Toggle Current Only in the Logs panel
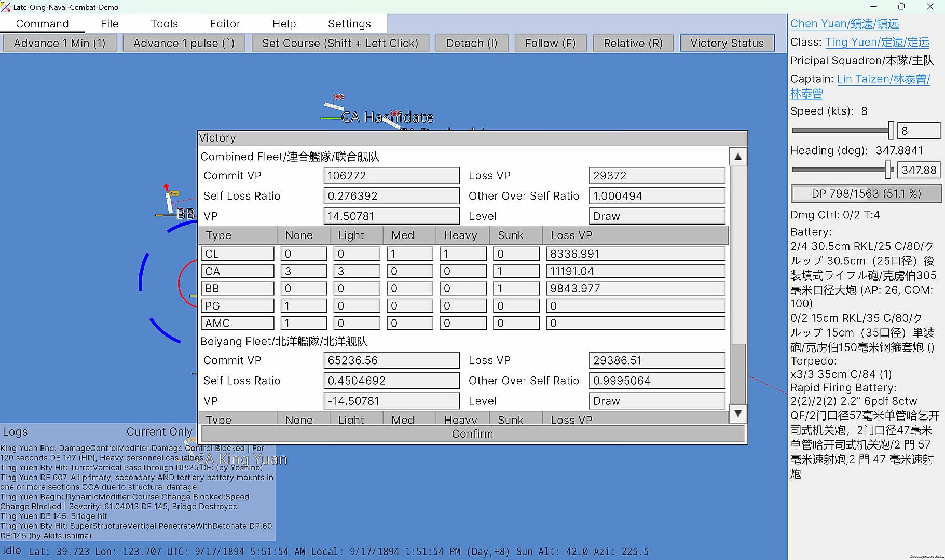 coord(159,432)
